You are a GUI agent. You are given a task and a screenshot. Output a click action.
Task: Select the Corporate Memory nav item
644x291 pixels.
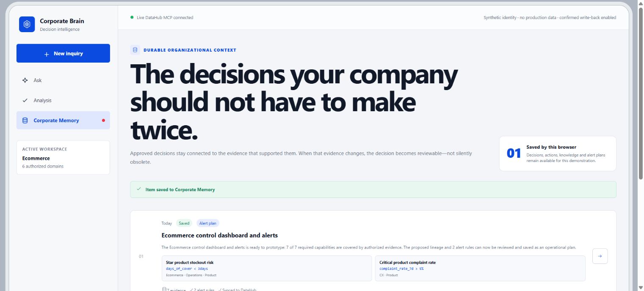click(x=63, y=121)
